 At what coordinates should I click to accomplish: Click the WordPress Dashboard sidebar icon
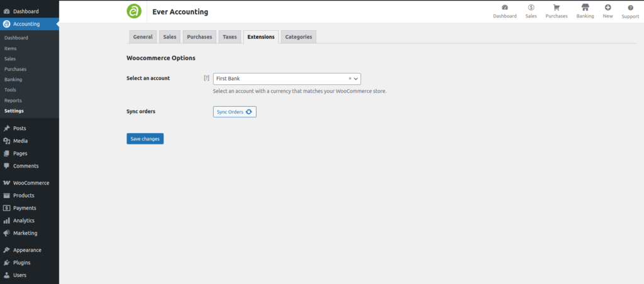[6, 11]
